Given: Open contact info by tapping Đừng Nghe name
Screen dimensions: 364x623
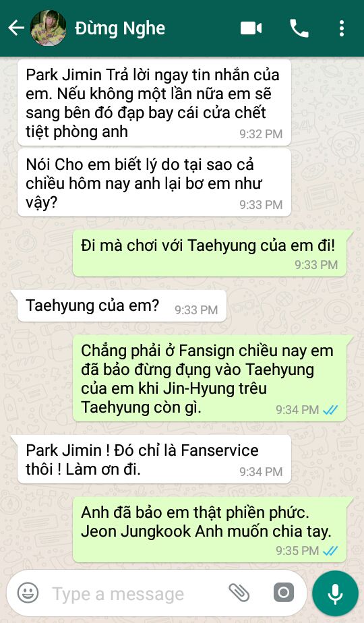Looking at the screenshot, I should point(119,28).
